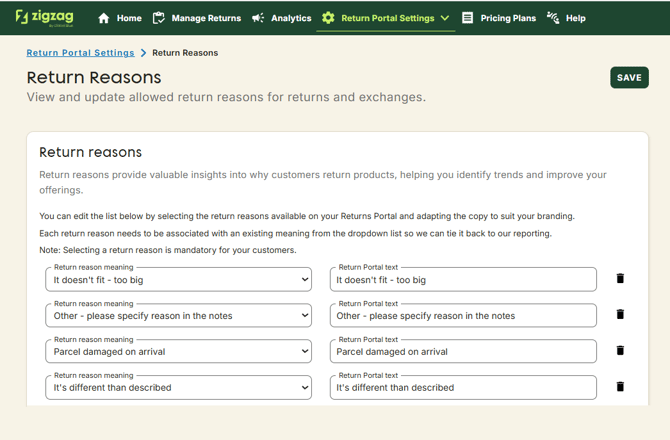Image resolution: width=670 pixels, height=440 pixels.
Task: Open the Help menu item
Action: (x=576, y=18)
